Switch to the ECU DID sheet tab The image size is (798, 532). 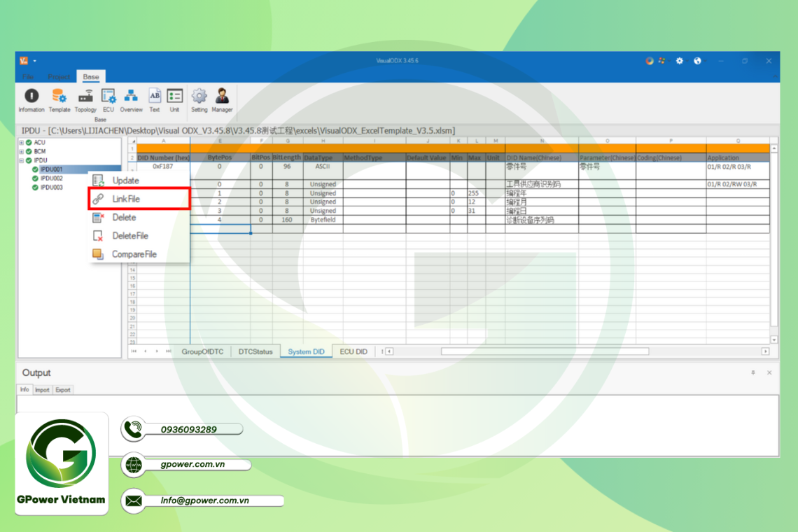[353, 352]
